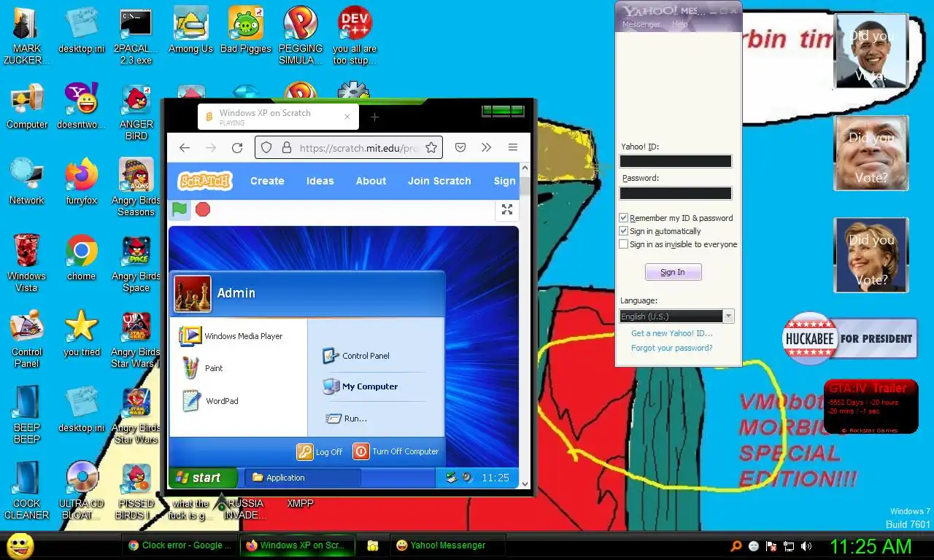The width and height of the screenshot is (934, 560).
Task: Click About in Scratch navigation
Action: [371, 181]
